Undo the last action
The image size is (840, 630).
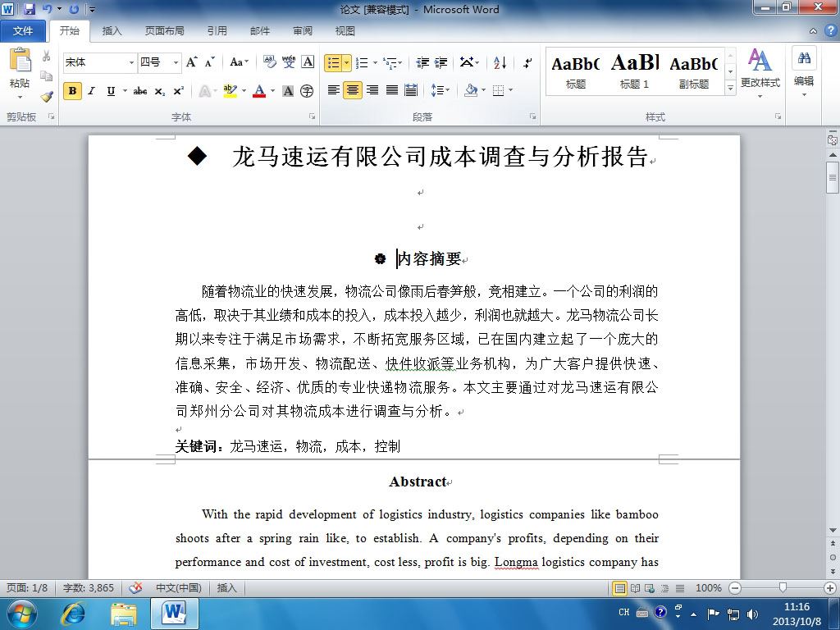coord(48,8)
